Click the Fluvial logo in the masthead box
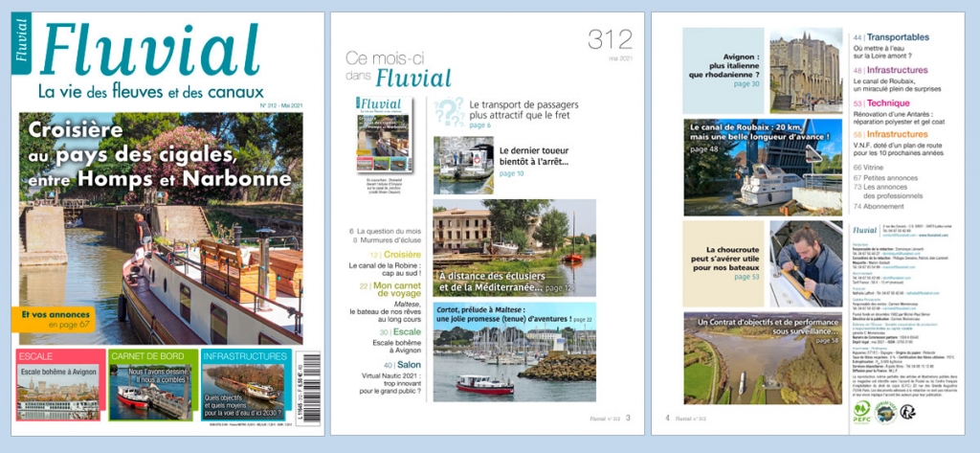980x453 pixels. point(865,230)
